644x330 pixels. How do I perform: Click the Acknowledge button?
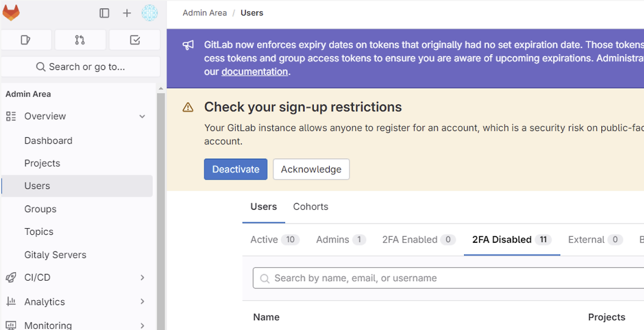click(x=311, y=169)
